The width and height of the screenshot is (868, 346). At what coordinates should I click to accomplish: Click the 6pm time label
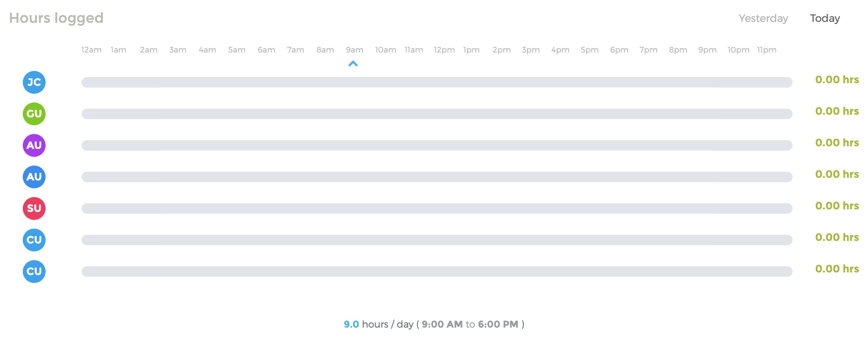click(x=619, y=50)
